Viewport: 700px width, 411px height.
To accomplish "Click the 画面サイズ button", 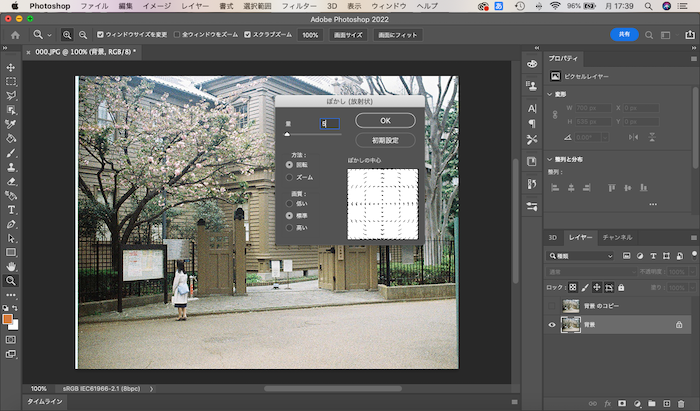I will (x=348, y=35).
